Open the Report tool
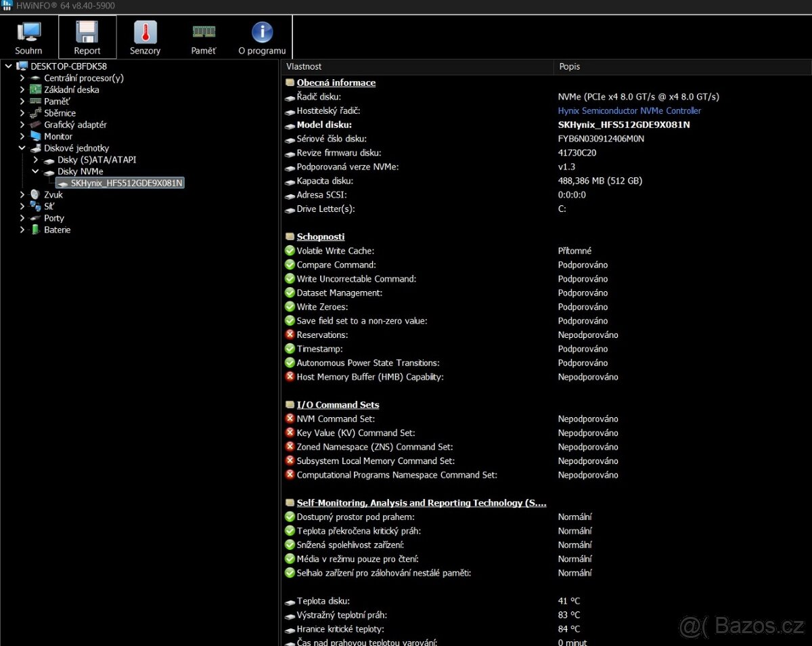 point(87,37)
